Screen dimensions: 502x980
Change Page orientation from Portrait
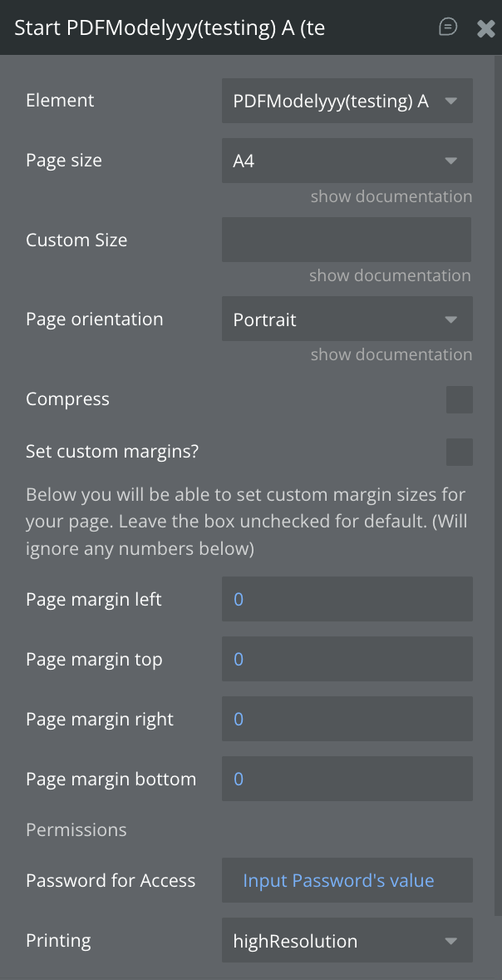[x=347, y=319]
